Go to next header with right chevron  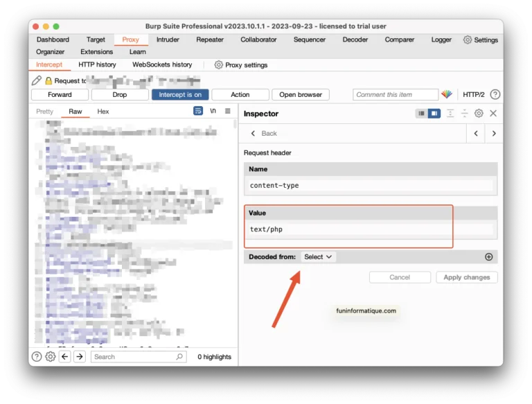494,134
